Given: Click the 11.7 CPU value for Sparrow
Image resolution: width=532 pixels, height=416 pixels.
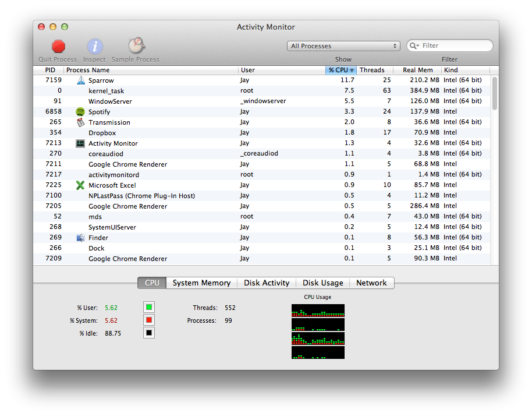Looking at the screenshot, I should pos(347,80).
